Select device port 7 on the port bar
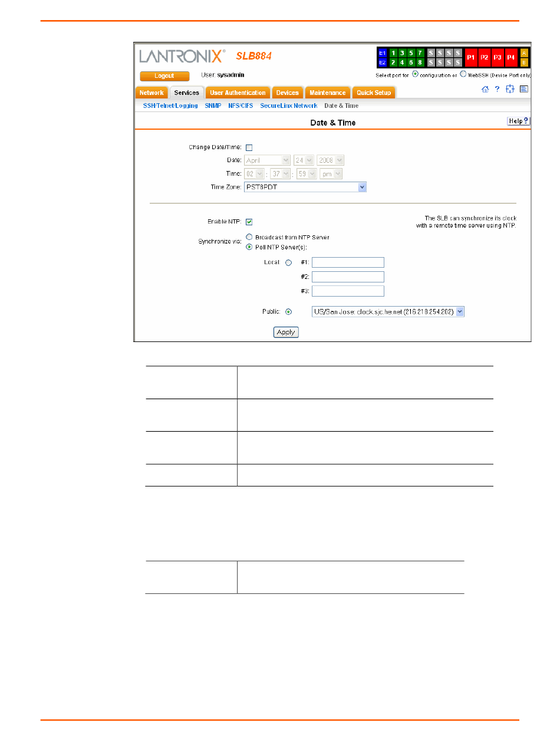The width and height of the screenshot is (560, 743). [420, 53]
